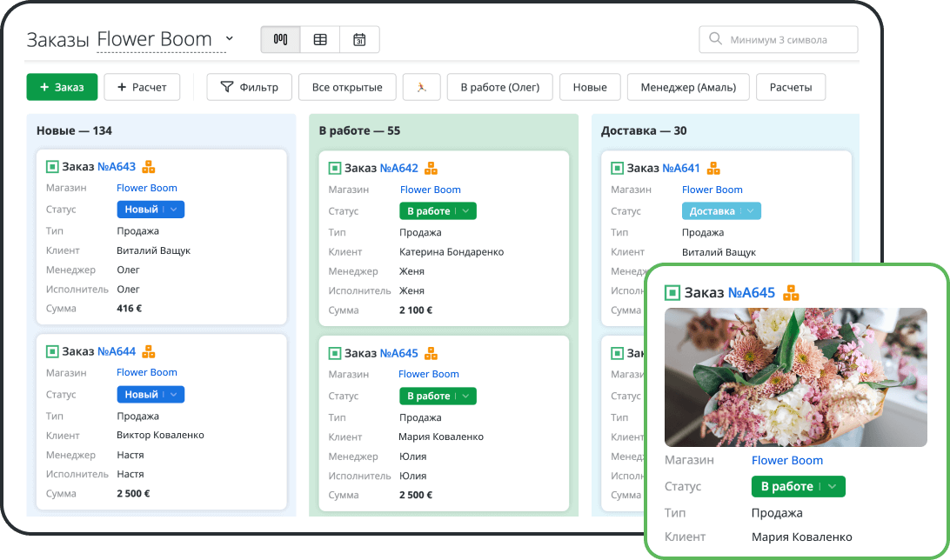The width and height of the screenshot is (950, 560).
Task: Select the 'Все открытые' preset filter
Action: point(347,87)
